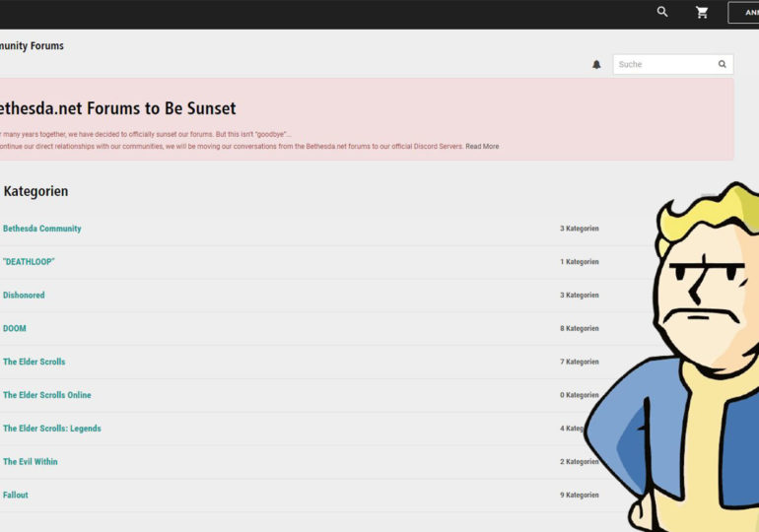Click "8 Kategorien" in DOOM row
Viewport: 759px width, 532px height.
click(580, 328)
